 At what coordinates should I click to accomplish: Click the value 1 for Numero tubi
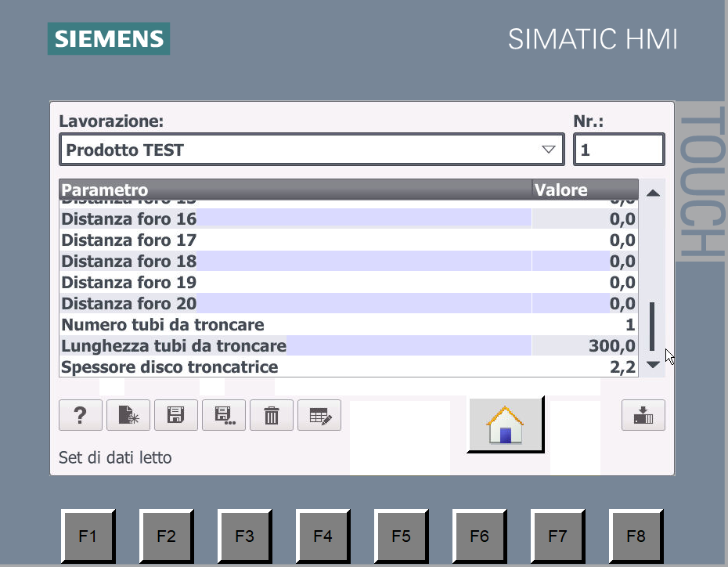point(630,324)
